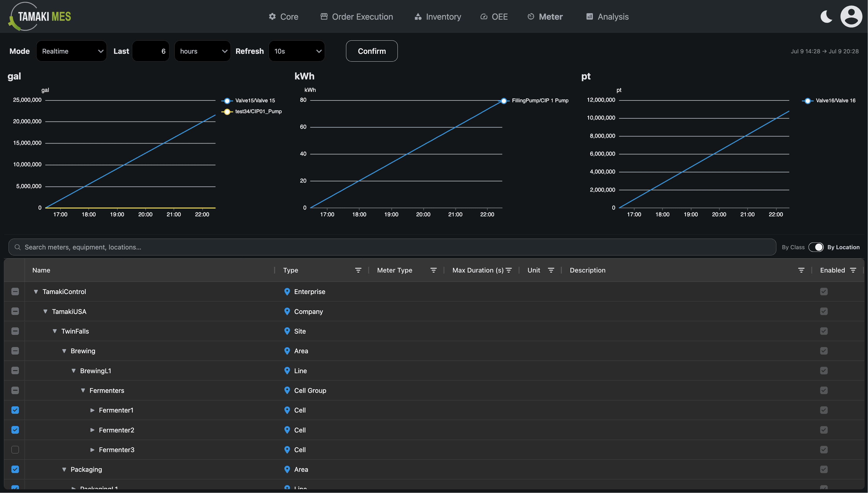The width and height of the screenshot is (868, 493).
Task: Collapse the Packaging tree node
Action: click(x=64, y=469)
